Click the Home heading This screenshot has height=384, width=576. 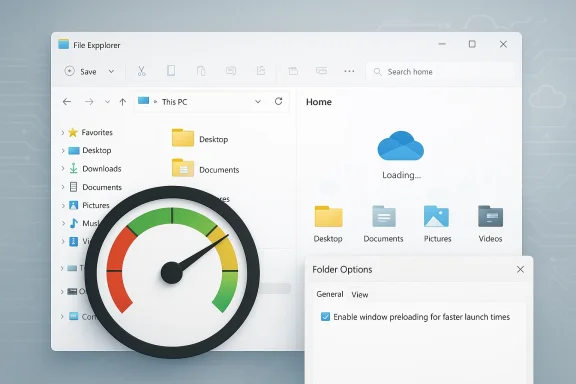(319, 102)
